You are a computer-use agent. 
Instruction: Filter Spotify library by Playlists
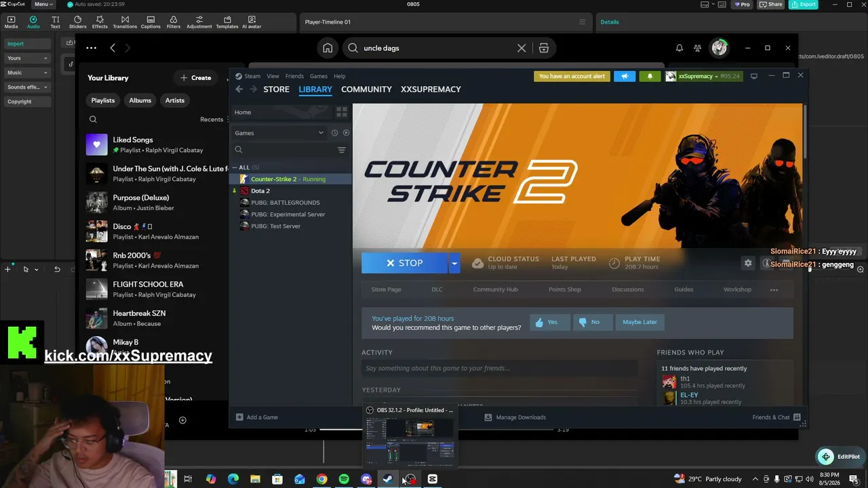coord(103,100)
